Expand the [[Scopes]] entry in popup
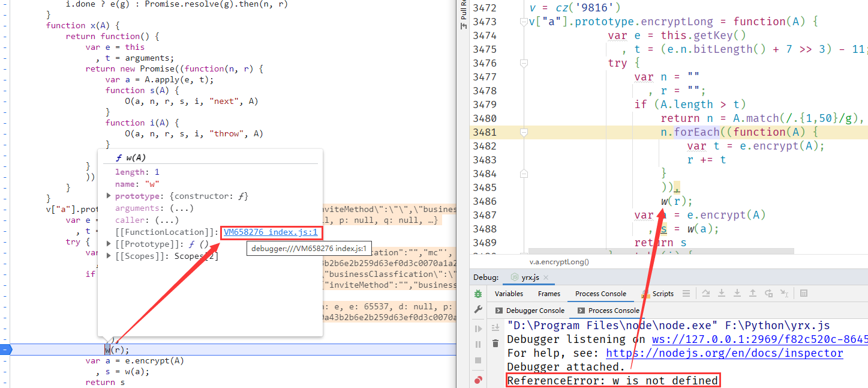868x388 pixels. click(x=109, y=256)
